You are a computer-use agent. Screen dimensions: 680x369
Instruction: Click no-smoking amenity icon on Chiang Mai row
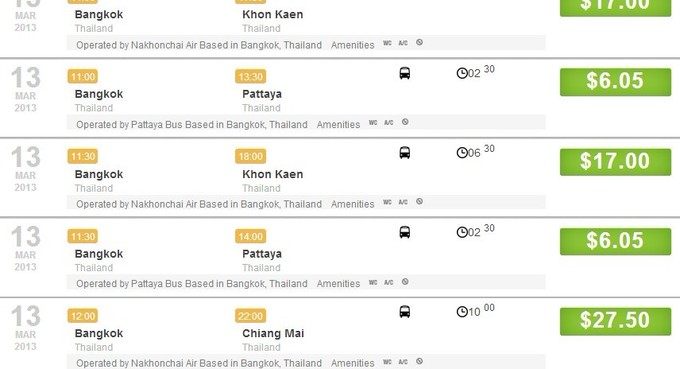pos(419,361)
